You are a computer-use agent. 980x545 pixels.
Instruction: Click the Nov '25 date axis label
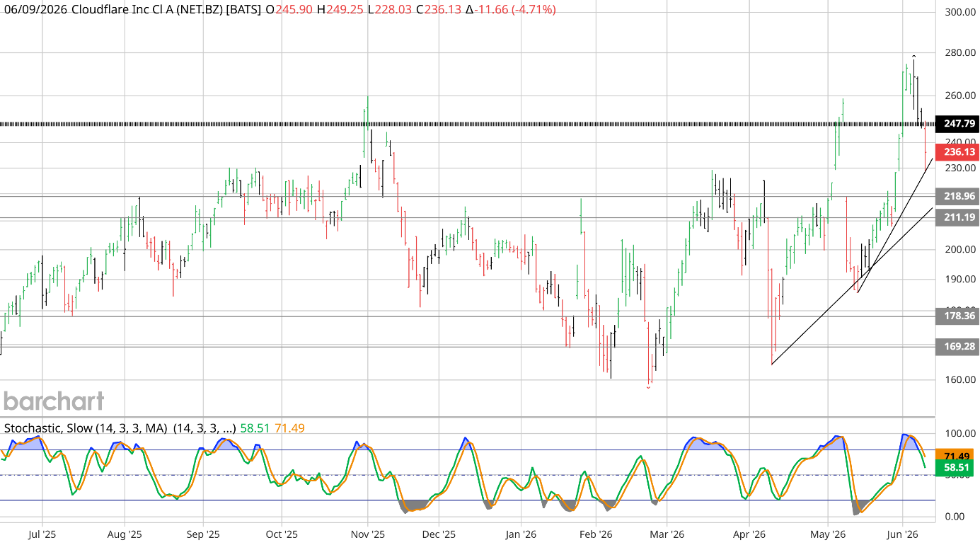(x=368, y=534)
